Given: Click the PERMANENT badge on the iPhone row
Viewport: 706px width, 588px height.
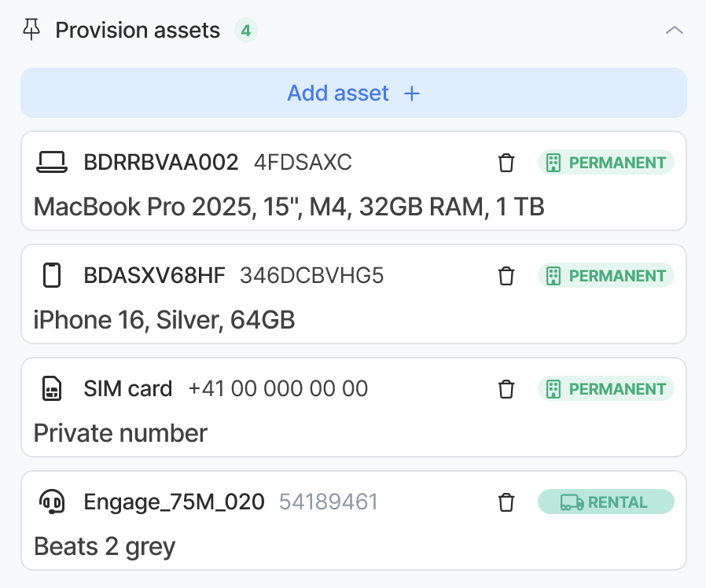Looking at the screenshot, I should pyautogui.click(x=605, y=276).
